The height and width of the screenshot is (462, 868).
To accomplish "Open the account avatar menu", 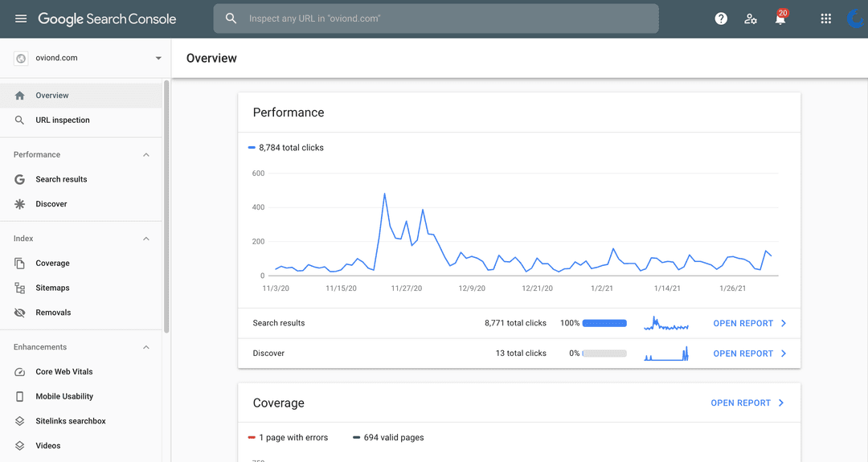I will (x=857, y=18).
